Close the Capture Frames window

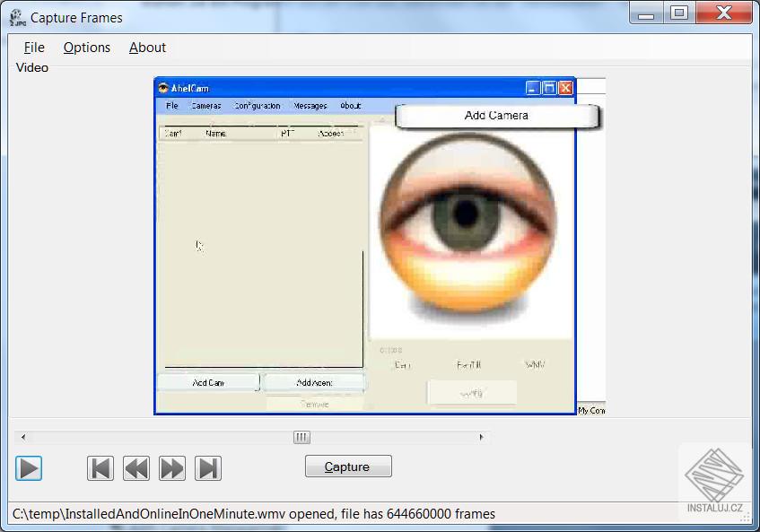pyautogui.click(x=723, y=13)
